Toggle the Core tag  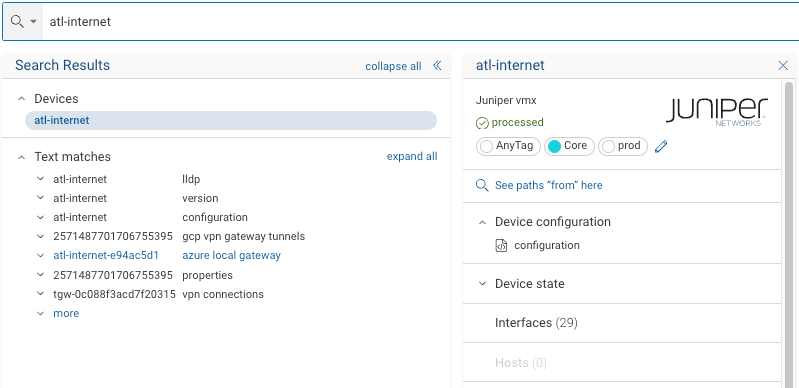click(x=569, y=146)
